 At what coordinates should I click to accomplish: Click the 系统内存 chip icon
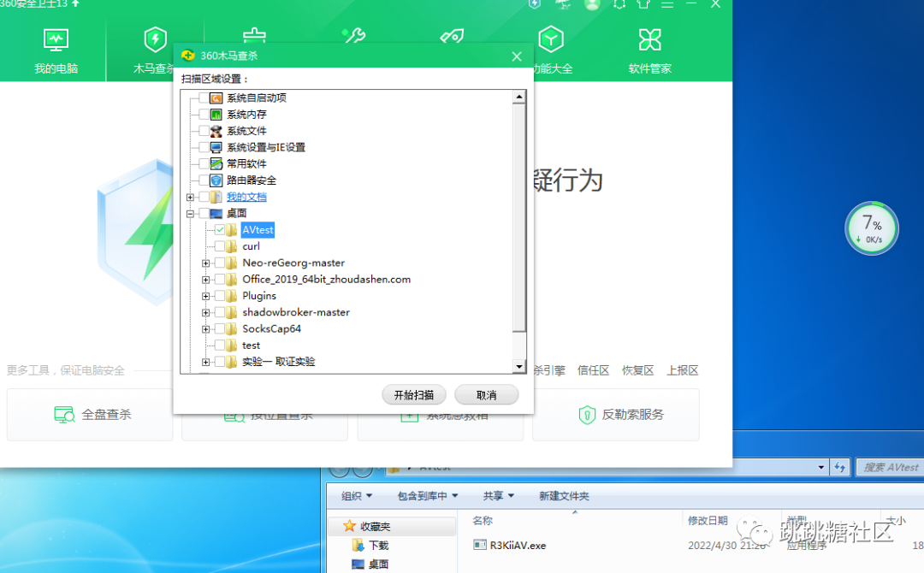click(x=216, y=115)
